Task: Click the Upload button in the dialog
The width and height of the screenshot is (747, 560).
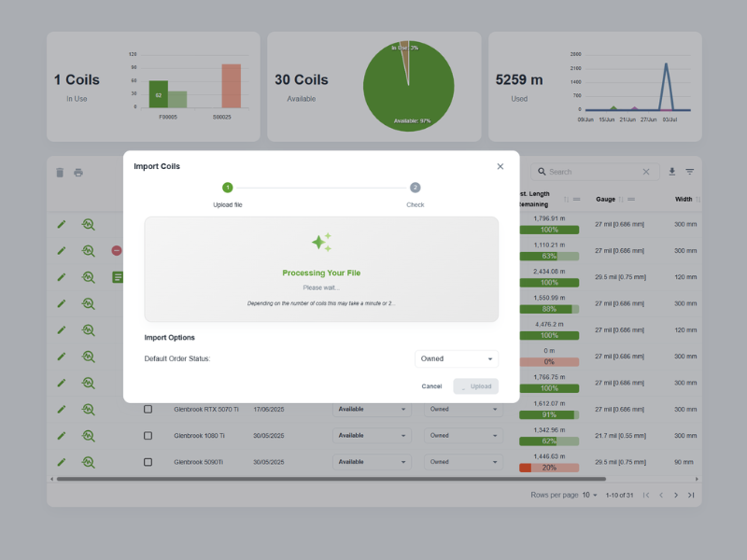Action: click(476, 385)
